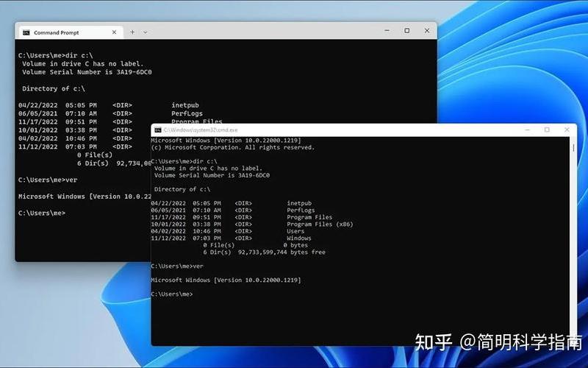The height and width of the screenshot is (368, 588).
Task: Click 'Directory of c:\' in Terminal window
Action: [53, 88]
